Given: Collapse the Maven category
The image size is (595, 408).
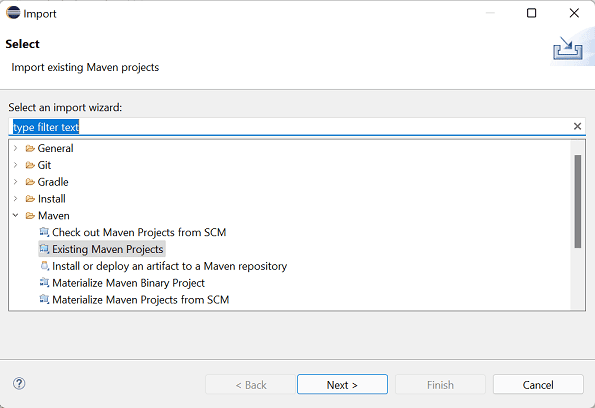Looking at the screenshot, I should coord(16,215).
